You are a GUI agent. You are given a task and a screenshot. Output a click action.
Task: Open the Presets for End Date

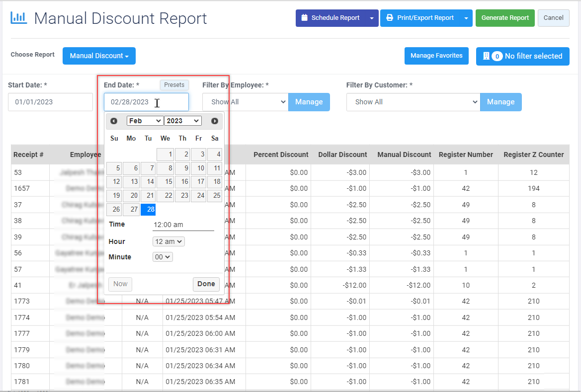(174, 85)
